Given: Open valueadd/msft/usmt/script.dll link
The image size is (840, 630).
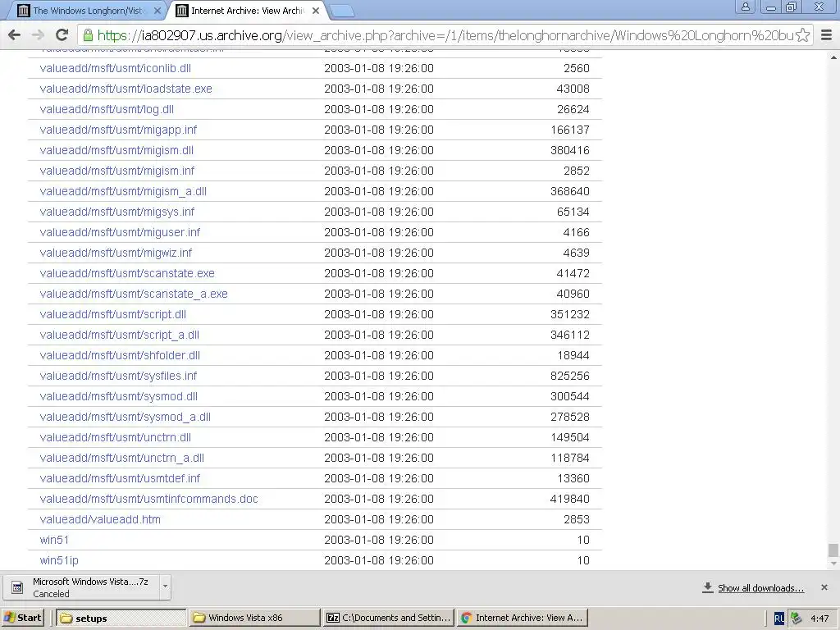Looking at the screenshot, I should click(113, 314).
